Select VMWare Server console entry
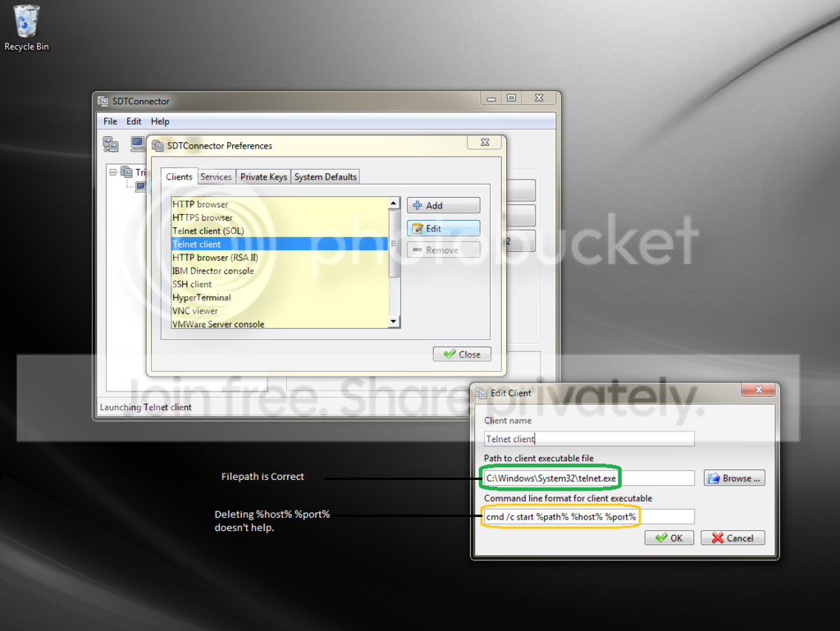The height and width of the screenshot is (631, 840). (x=279, y=323)
